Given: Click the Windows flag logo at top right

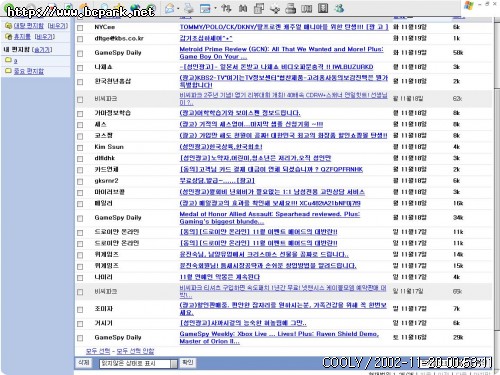Looking at the screenshot, I should pyautogui.click(x=468, y=5).
